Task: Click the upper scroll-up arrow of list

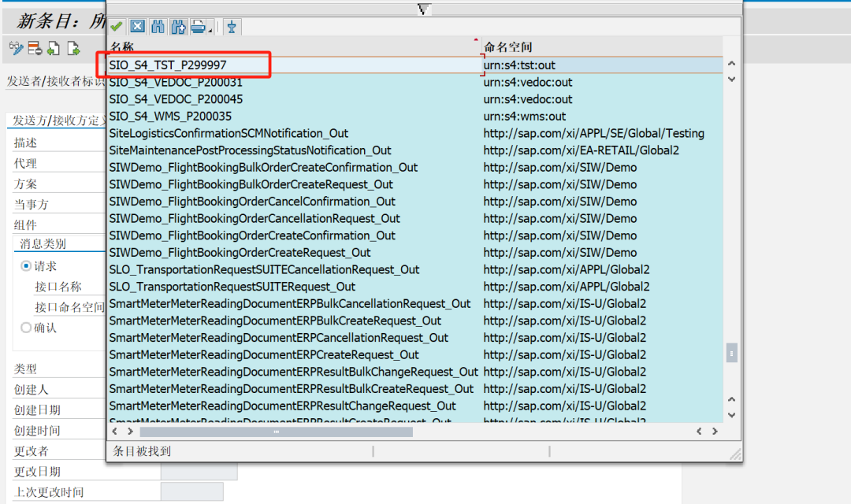Action: point(731,64)
